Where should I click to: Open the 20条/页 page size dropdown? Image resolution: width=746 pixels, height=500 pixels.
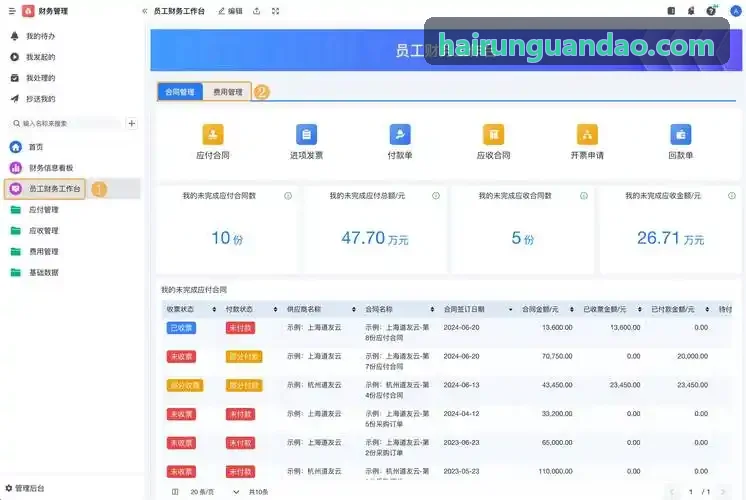[214, 492]
